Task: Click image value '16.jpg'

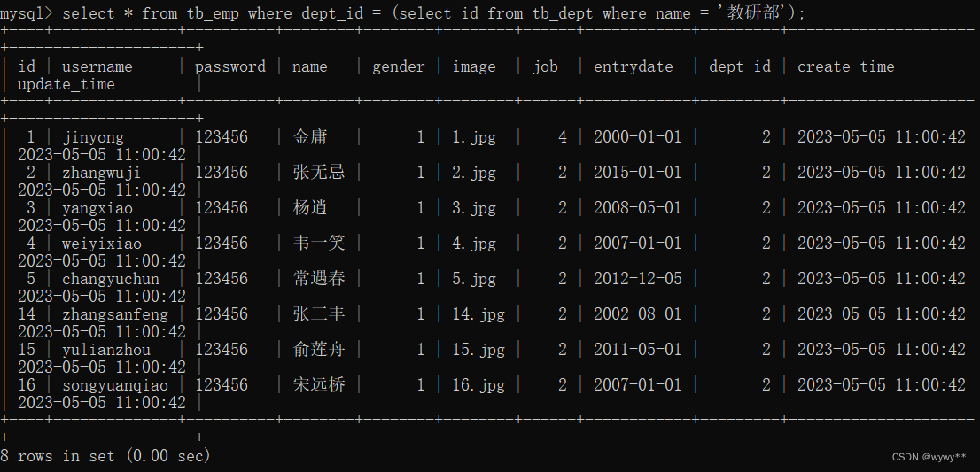Action: (478, 385)
